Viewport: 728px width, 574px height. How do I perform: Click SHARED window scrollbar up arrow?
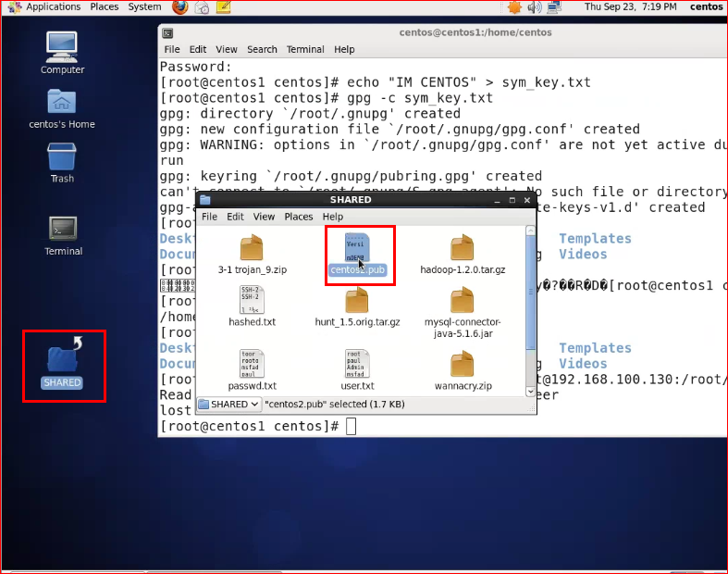point(530,231)
